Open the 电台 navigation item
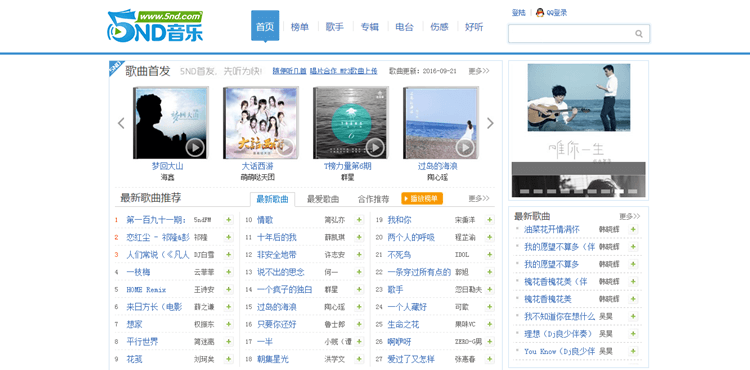 tap(405, 27)
